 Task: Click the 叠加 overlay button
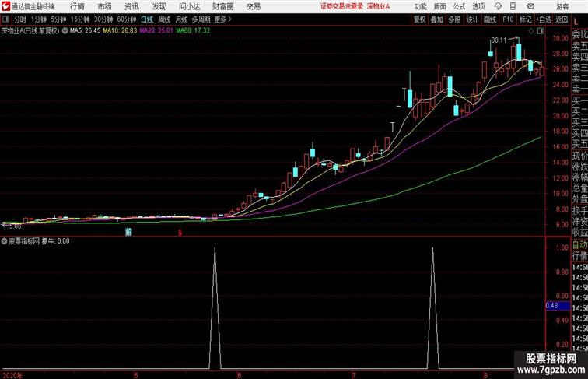[x=437, y=19]
